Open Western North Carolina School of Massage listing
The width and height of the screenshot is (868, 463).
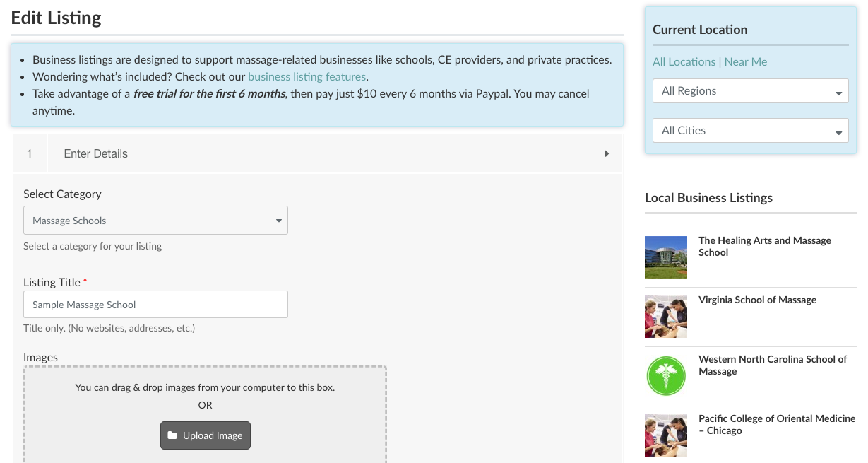(x=773, y=365)
